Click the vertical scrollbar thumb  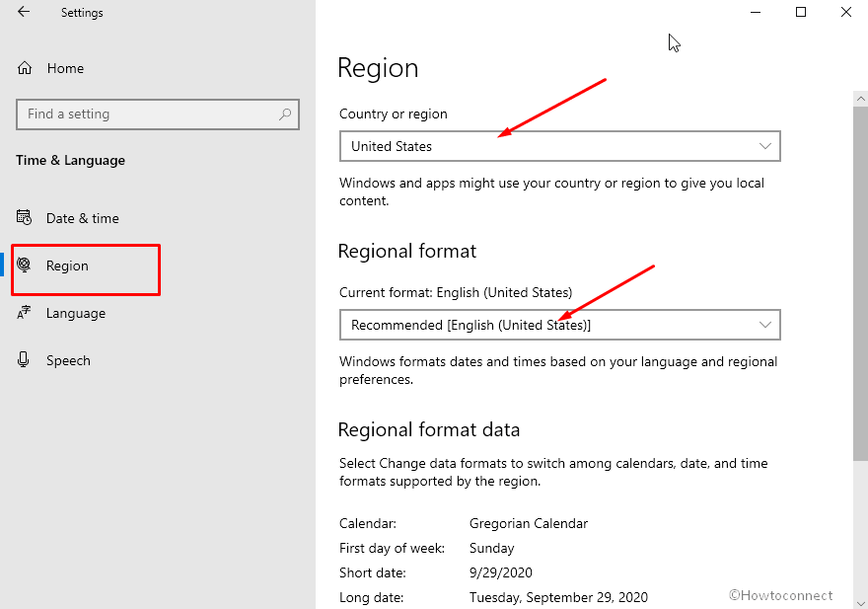click(860, 283)
